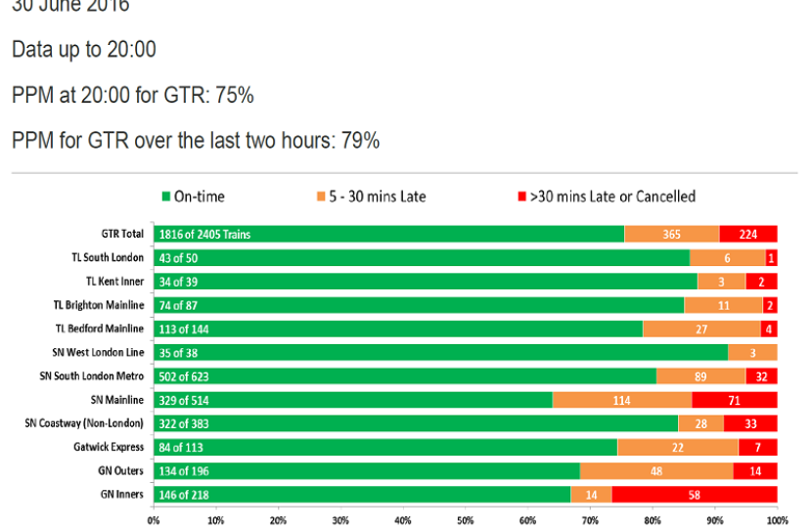The height and width of the screenshot is (528, 812).
Task: Click the TL Bedford Mainline row label
Action: tap(99, 329)
